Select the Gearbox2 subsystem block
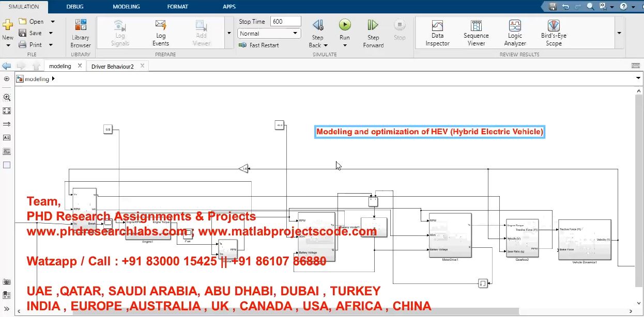Image resolution: width=644 pixels, height=317 pixels. 522,238
